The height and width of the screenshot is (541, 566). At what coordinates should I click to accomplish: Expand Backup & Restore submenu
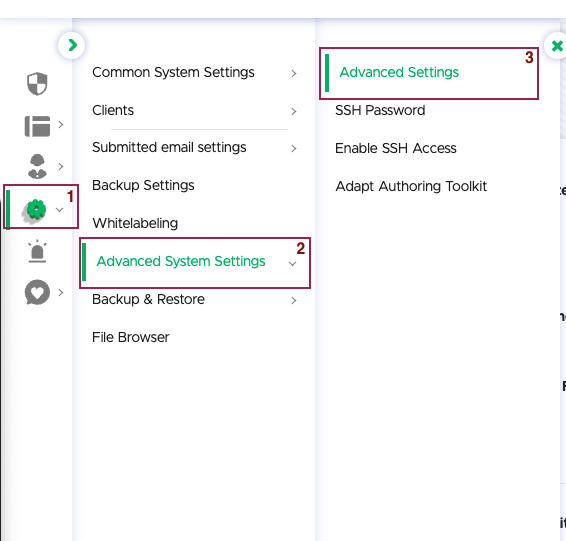pyautogui.click(x=293, y=300)
